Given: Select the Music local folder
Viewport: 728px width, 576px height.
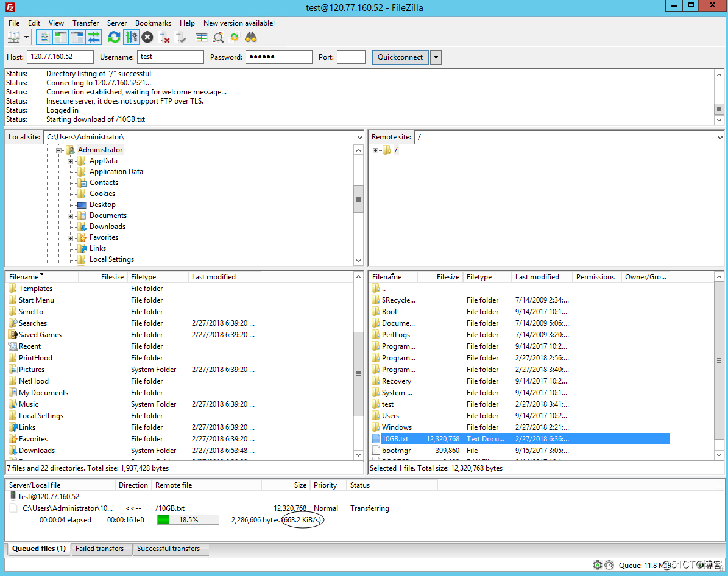Looking at the screenshot, I should pos(133,404).
